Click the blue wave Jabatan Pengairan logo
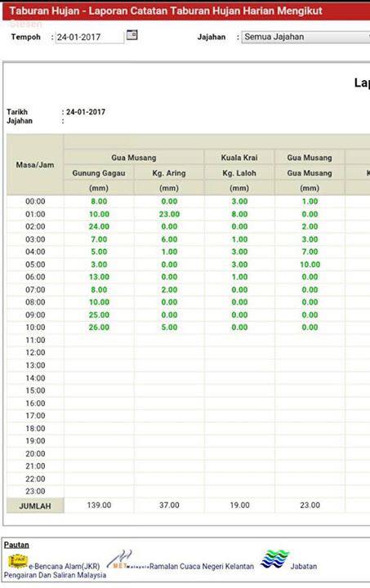 click(275, 559)
